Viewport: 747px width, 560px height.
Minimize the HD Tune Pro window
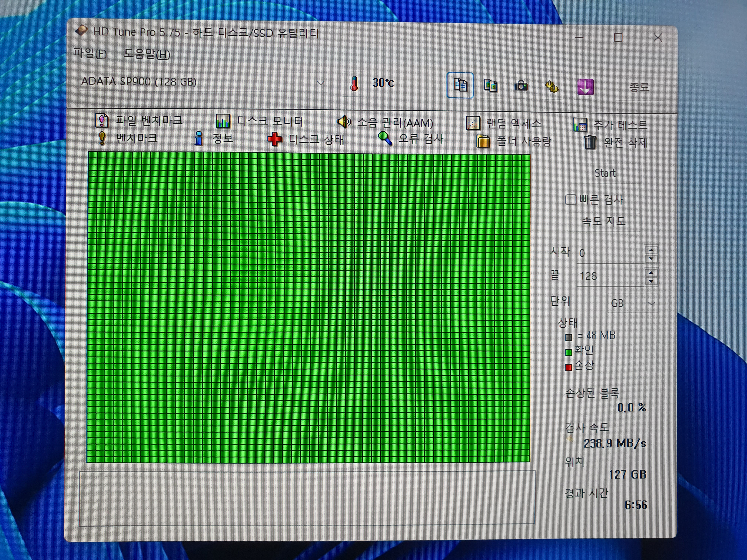[x=579, y=37]
